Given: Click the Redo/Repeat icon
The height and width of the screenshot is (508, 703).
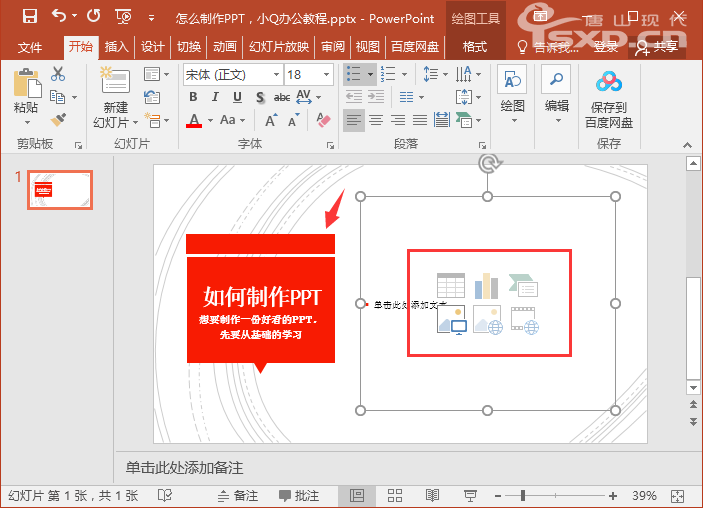Looking at the screenshot, I should click(x=93, y=16).
